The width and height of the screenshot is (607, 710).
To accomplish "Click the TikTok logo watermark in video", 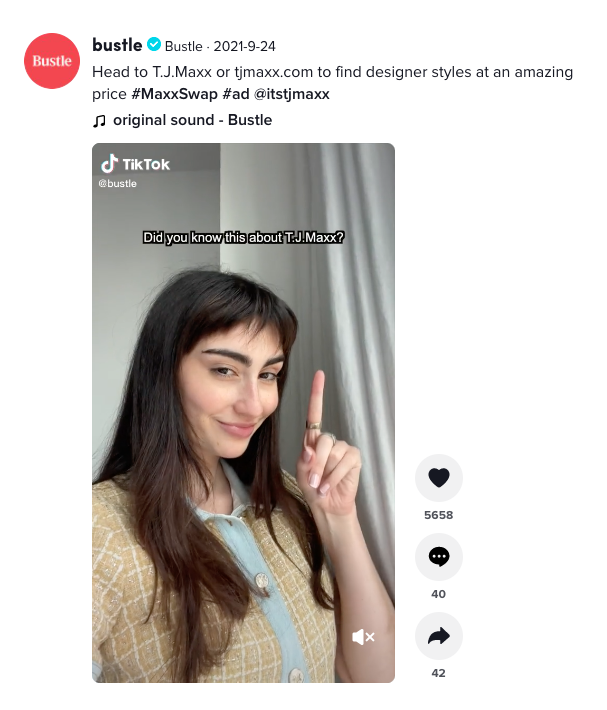I will click(x=135, y=164).
